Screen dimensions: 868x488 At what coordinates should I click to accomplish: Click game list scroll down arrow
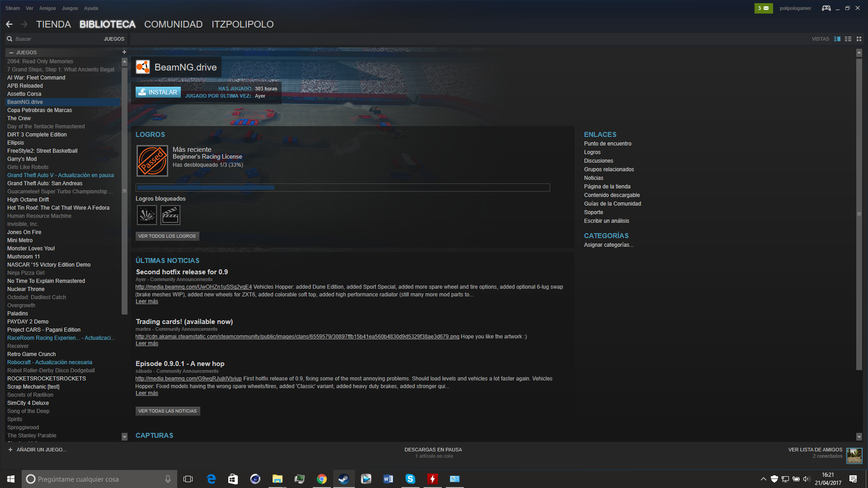point(124,437)
